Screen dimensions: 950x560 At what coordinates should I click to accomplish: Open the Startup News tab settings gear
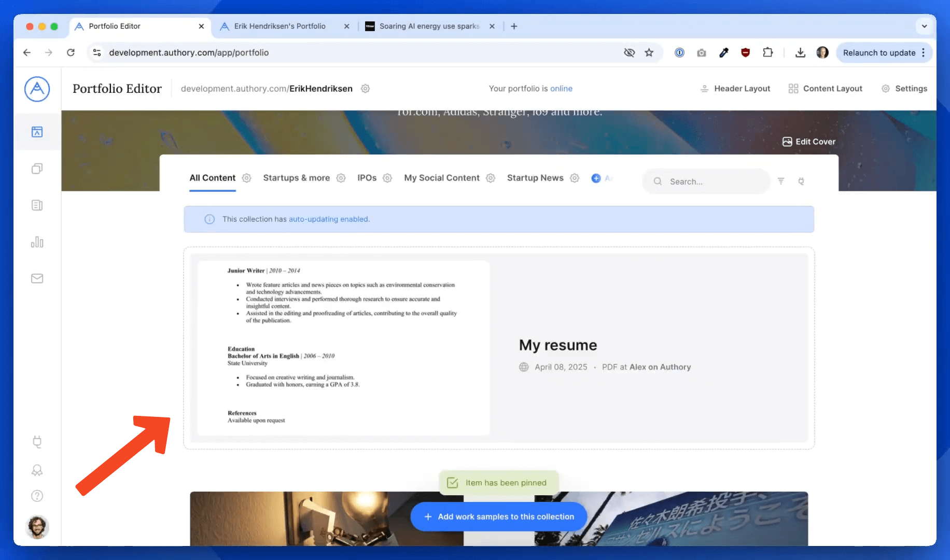[575, 178]
